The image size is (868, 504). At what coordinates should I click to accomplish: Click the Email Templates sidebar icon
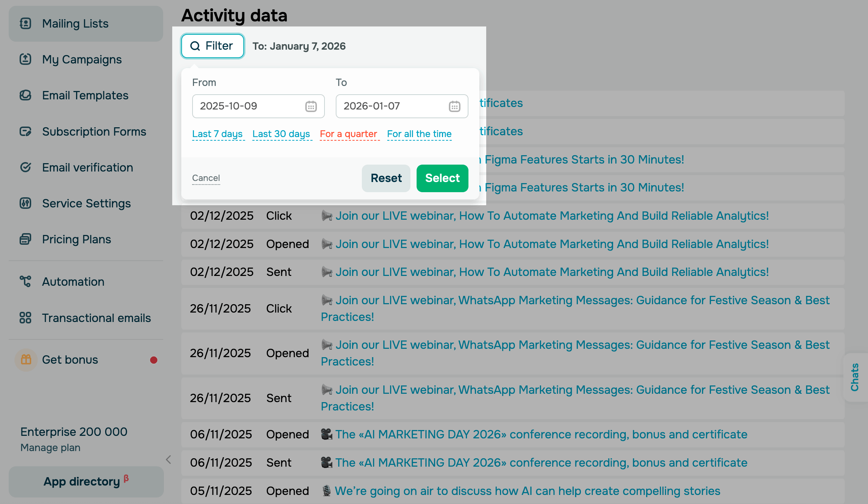click(x=25, y=95)
